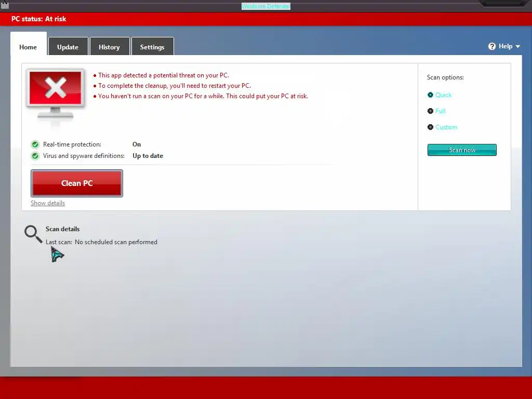The image size is (532, 399).
Task: Click the Scan details magnifier icon
Action: [33, 234]
